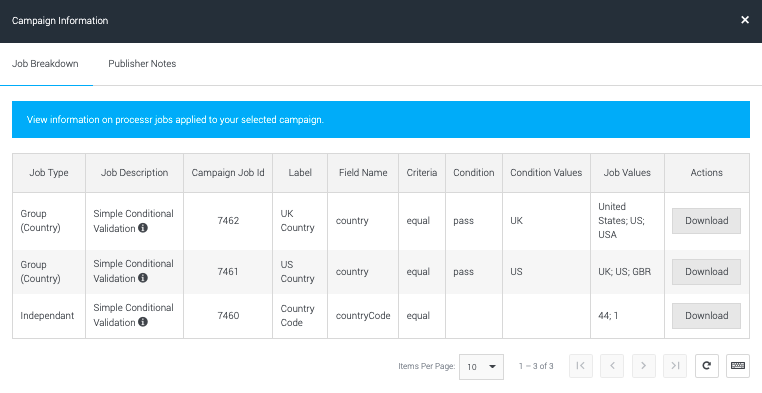Go to next page of results

tap(644, 366)
